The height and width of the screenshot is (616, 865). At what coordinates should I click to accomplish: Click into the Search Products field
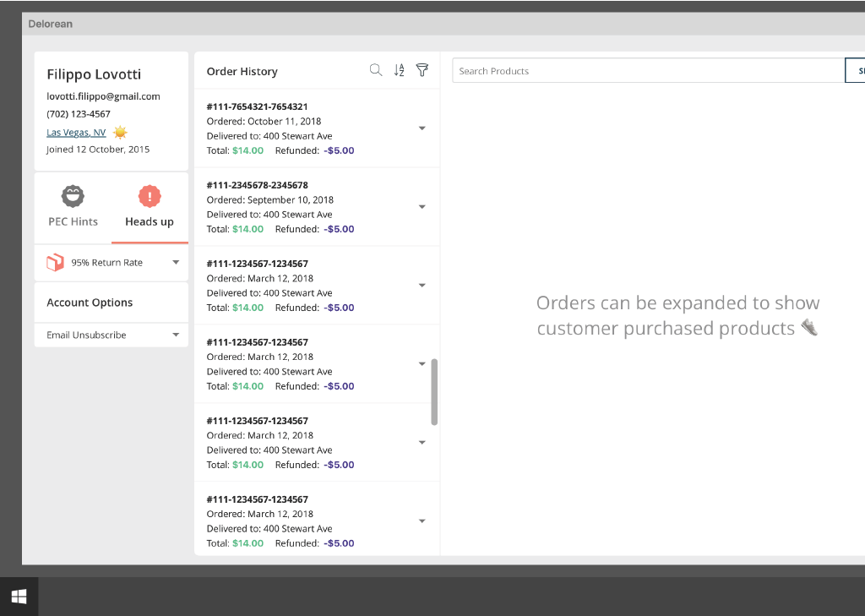coord(648,71)
